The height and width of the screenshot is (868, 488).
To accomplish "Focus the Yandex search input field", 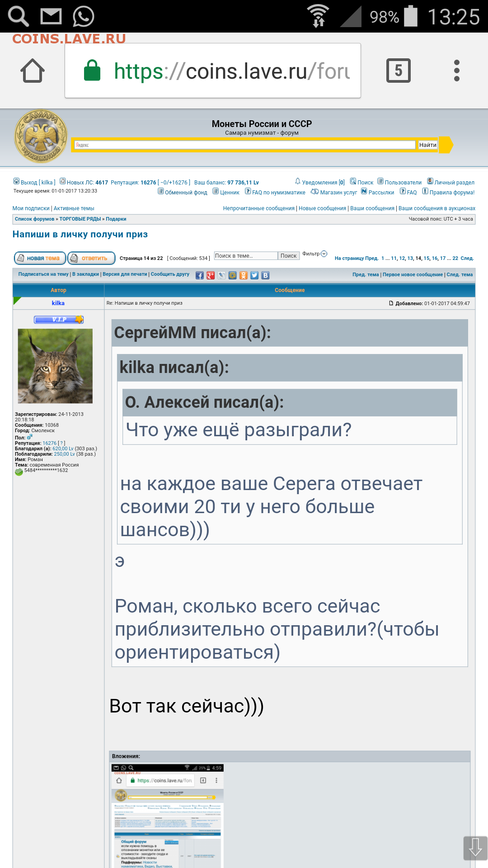I will pyautogui.click(x=244, y=145).
